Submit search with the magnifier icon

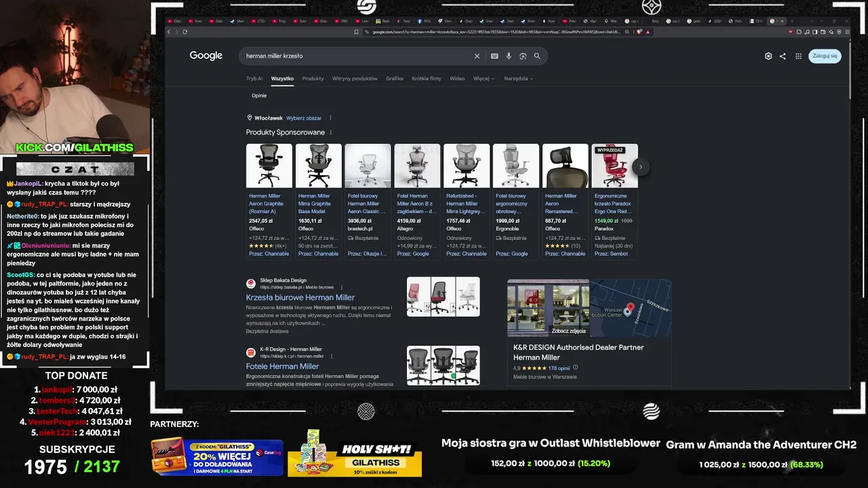(537, 56)
